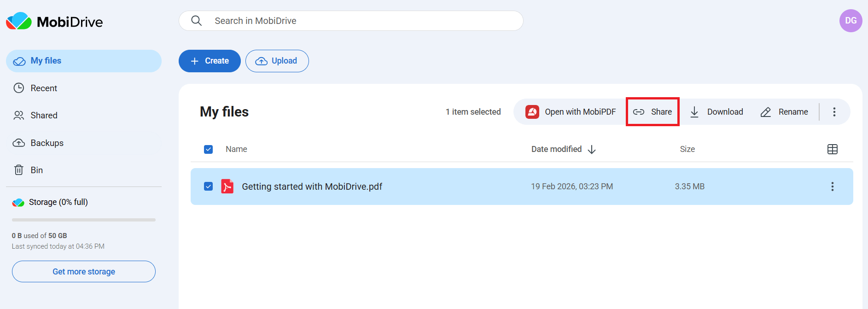
Task: Click the storage usage bar
Action: click(84, 220)
